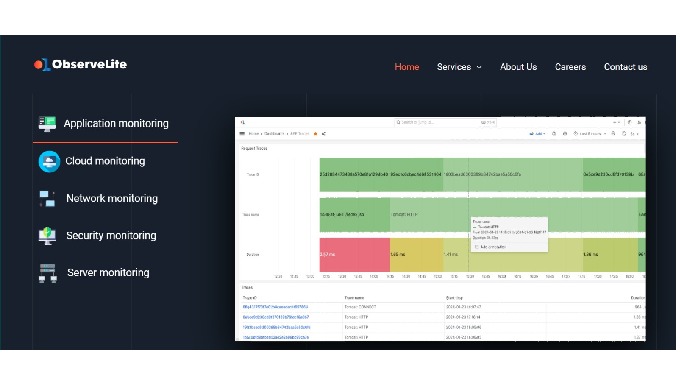The image size is (680, 390).
Task: Click the orange star favorite icon
Action: 315,134
